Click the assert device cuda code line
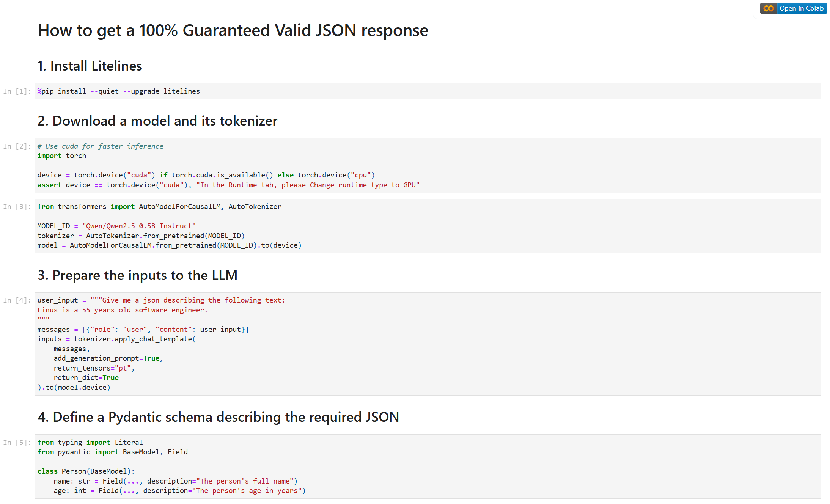This screenshot has height=504, width=830. 228,185
